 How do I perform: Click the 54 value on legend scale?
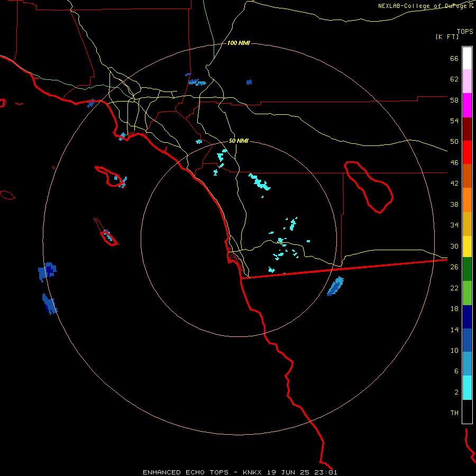click(454, 121)
